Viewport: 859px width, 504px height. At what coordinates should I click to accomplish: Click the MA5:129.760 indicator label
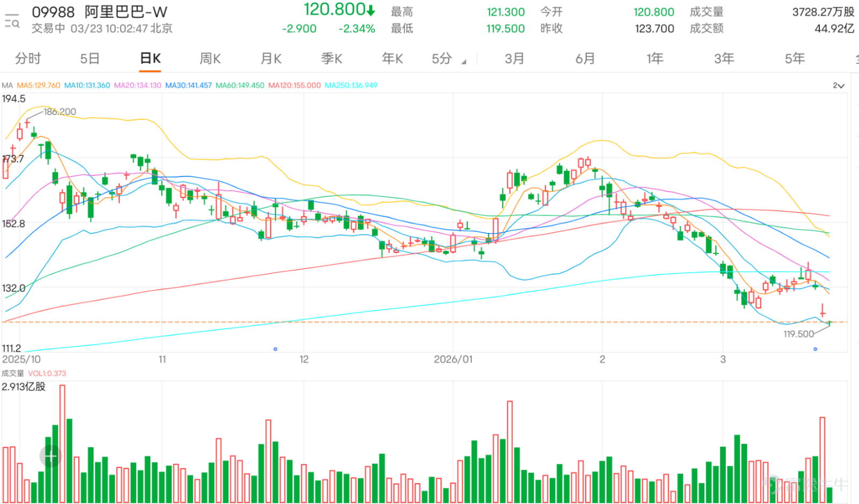click(39, 85)
